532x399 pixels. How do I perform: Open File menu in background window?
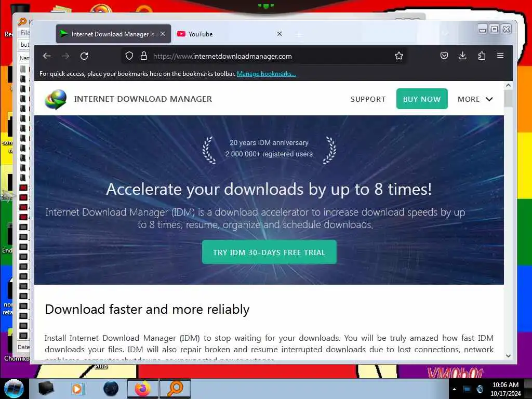25,33
